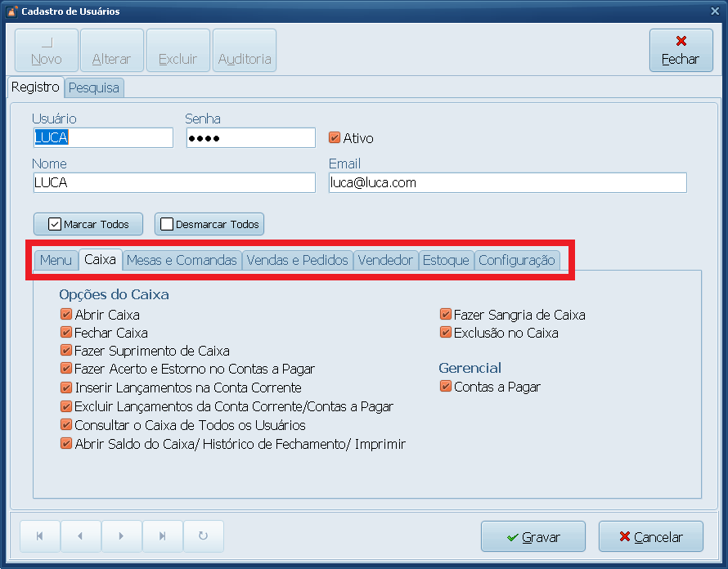The image size is (728, 569).
Task: Uncheck the Ativo checkbox
Action: 335,138
